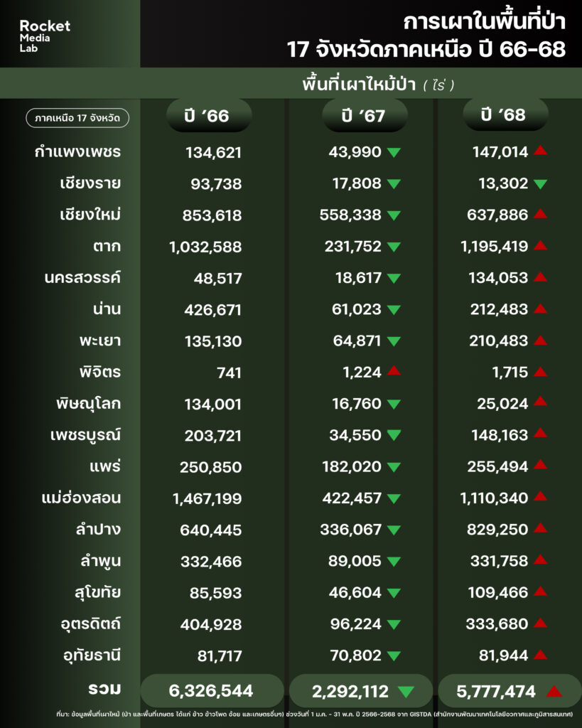Image resolution: width=582 pixels, height=728 pixels.
Task: Click the green down arrow beside 422,457
Action: (394, 498)
